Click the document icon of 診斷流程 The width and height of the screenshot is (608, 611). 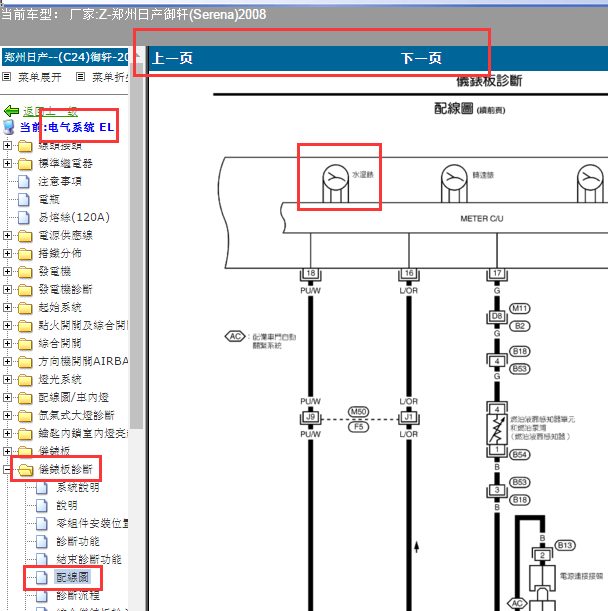42,595
